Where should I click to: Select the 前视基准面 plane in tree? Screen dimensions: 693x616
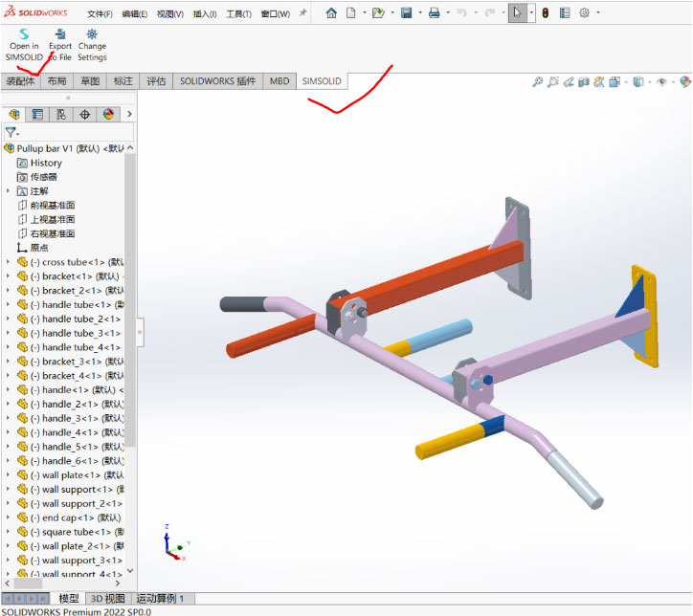coord(52,206)
